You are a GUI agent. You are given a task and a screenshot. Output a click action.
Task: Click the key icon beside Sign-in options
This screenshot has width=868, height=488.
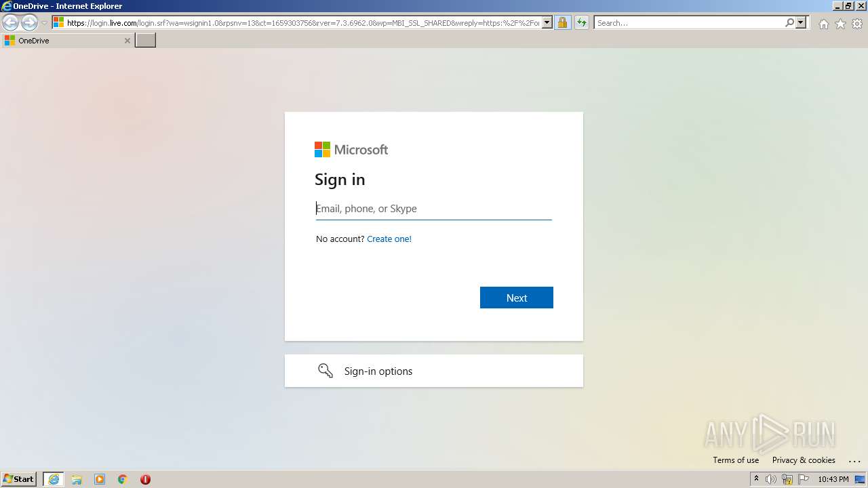click(x=325, y=371)
